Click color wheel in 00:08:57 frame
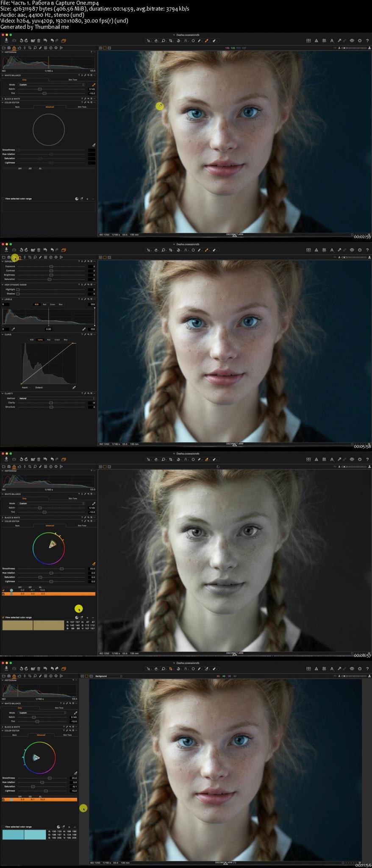This screenshot has width=372, height=868. click(x=49, y=548)
